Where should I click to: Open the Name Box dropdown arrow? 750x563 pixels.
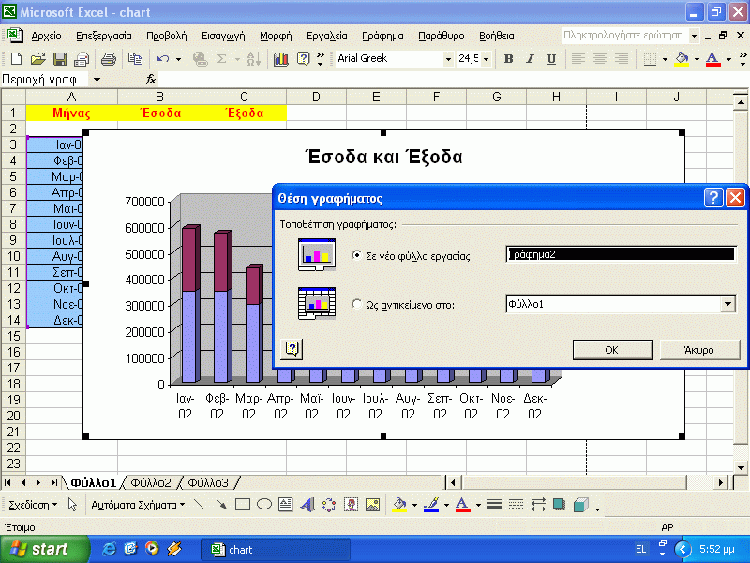97,79
